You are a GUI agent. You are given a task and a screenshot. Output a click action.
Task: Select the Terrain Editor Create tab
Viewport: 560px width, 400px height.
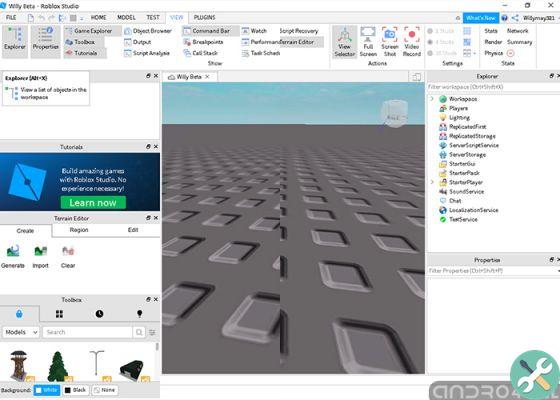(x=25, y=231)
